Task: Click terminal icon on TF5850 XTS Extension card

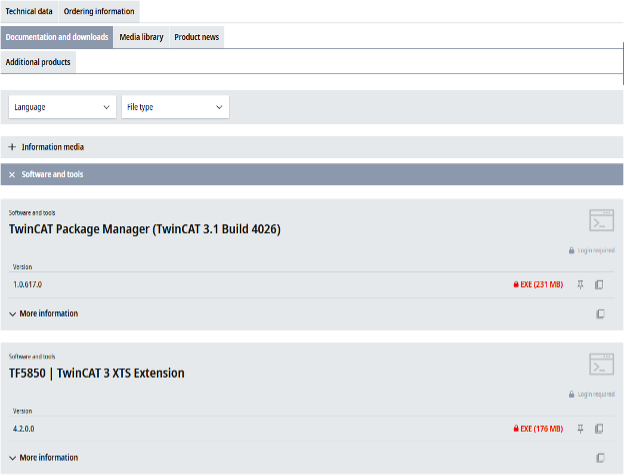Action: [x=601, y=364]
